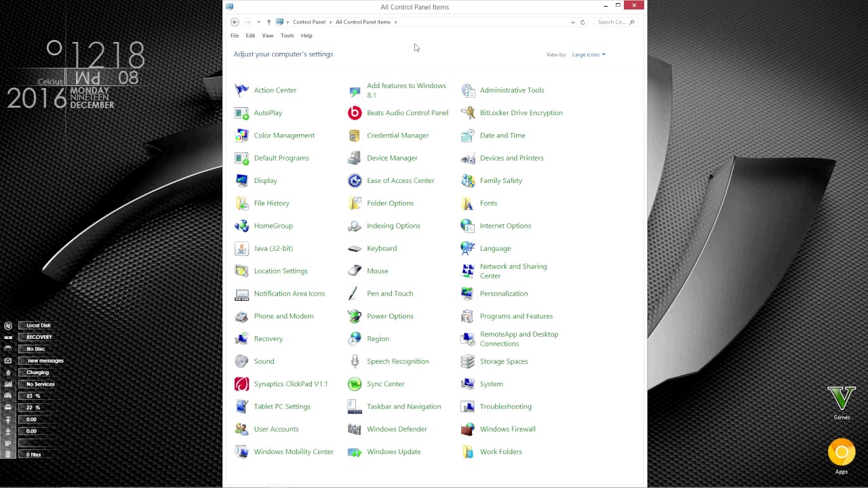Open the Edit menu

coord(250,35)
